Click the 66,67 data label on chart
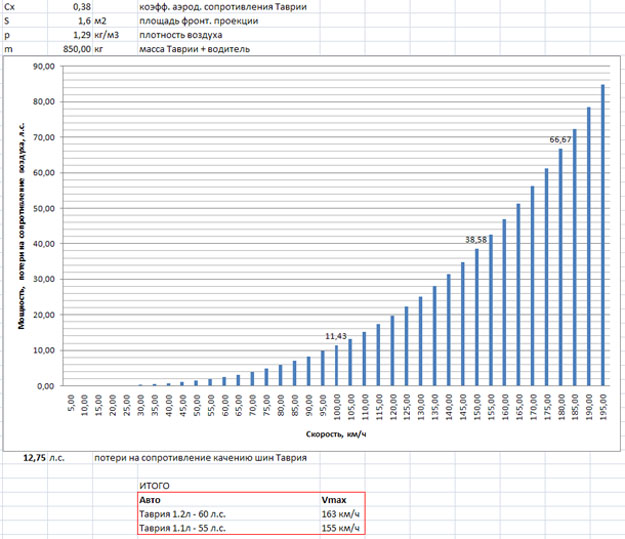This screenshot has height=539, width=625. [561, 139]
